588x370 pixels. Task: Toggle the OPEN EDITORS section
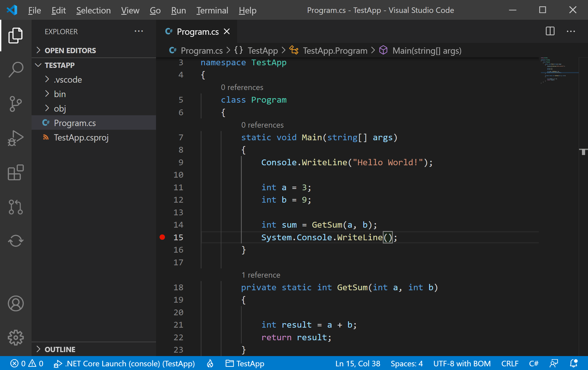[71, 50]
